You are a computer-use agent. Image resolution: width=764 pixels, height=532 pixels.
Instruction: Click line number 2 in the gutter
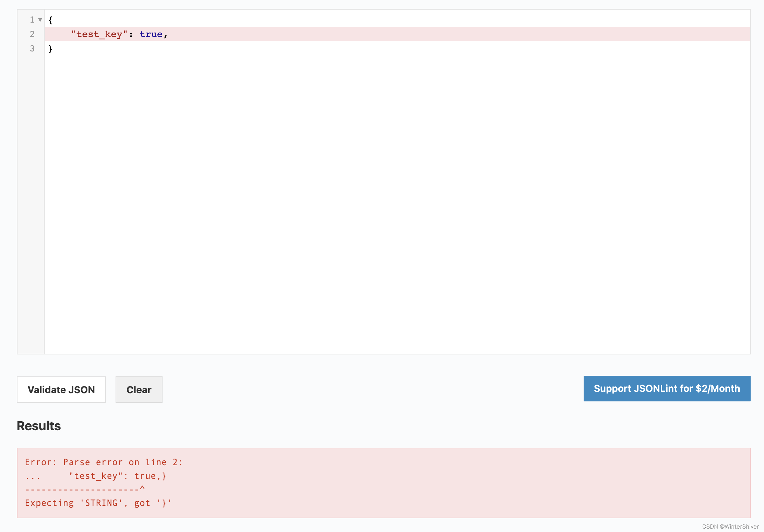(x=32, y=34)
